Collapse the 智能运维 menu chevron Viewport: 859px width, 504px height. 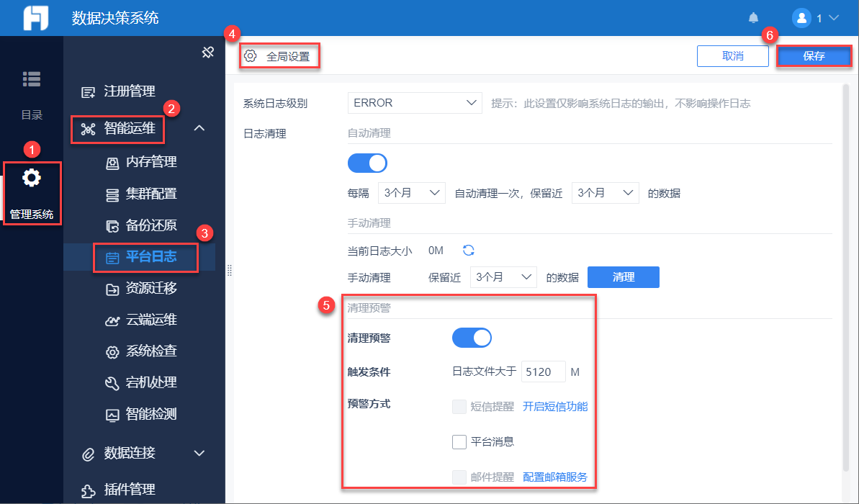click(x=199, y=128)
